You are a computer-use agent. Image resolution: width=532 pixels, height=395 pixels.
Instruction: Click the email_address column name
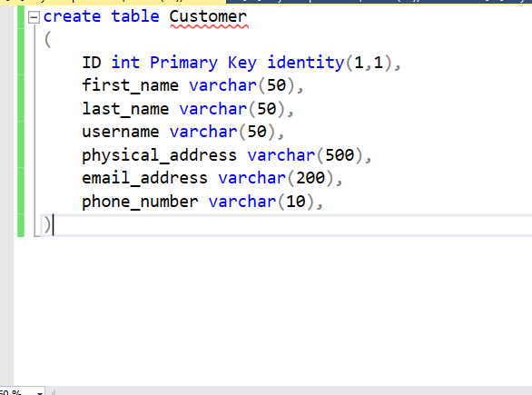coord(144,179)
